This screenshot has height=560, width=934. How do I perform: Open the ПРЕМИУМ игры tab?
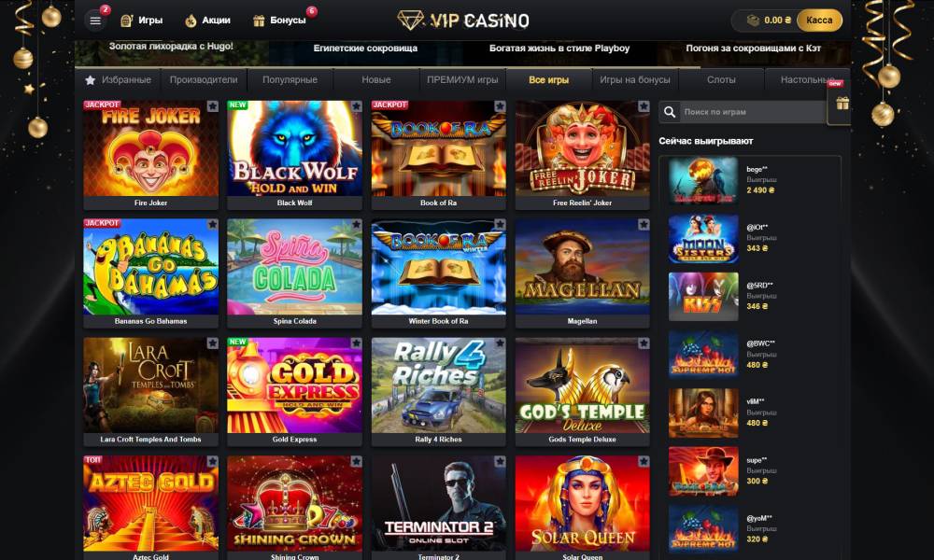[462, 79]
